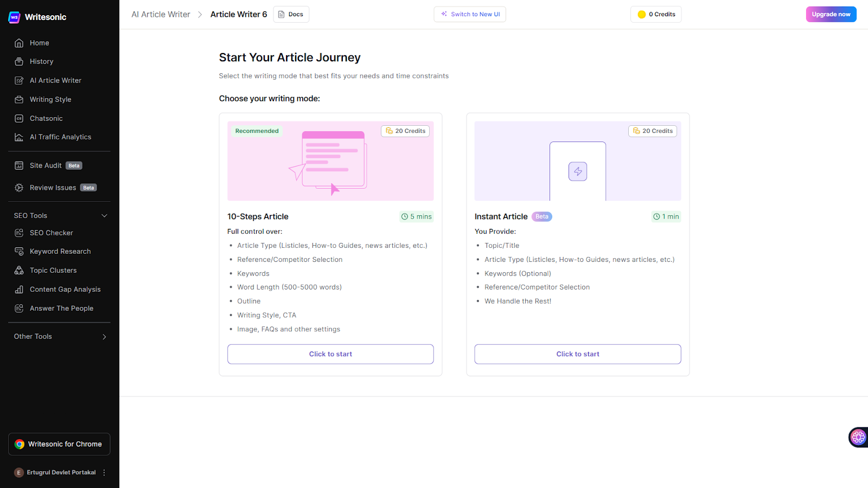
Task: Click the sparkle icon beside Switch to New UI
Action: point(444,14)
